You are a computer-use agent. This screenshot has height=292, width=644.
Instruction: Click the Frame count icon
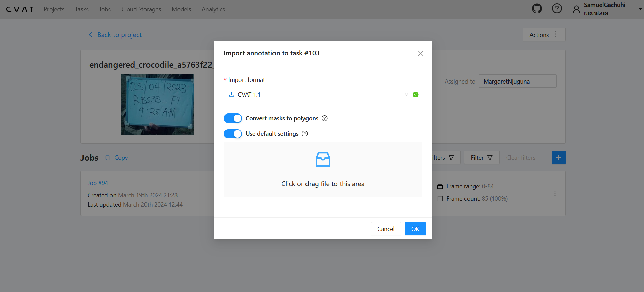[x=440, y=199]
